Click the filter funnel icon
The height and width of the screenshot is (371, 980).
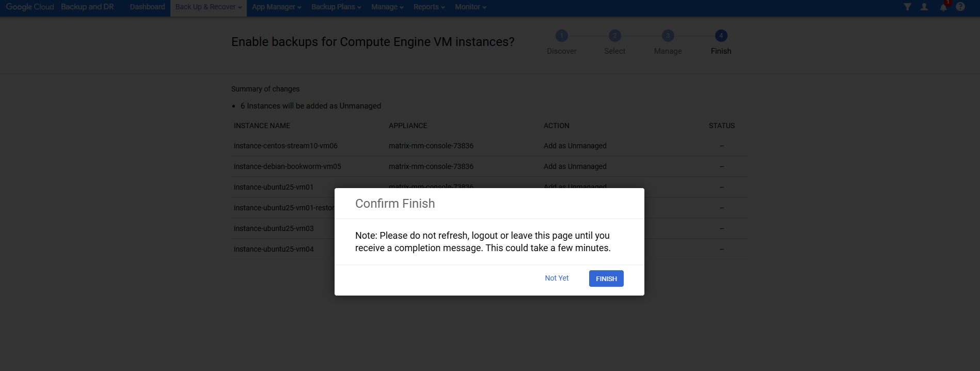[x=907, y=7]
